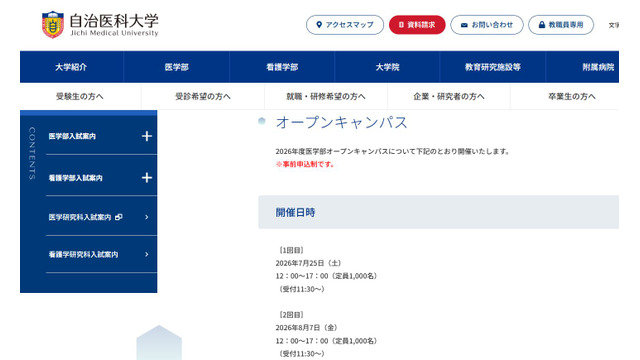Screen dimensions: 640x360
Task: Click the オープンキャンパス page heading
Action: (342, 122)
